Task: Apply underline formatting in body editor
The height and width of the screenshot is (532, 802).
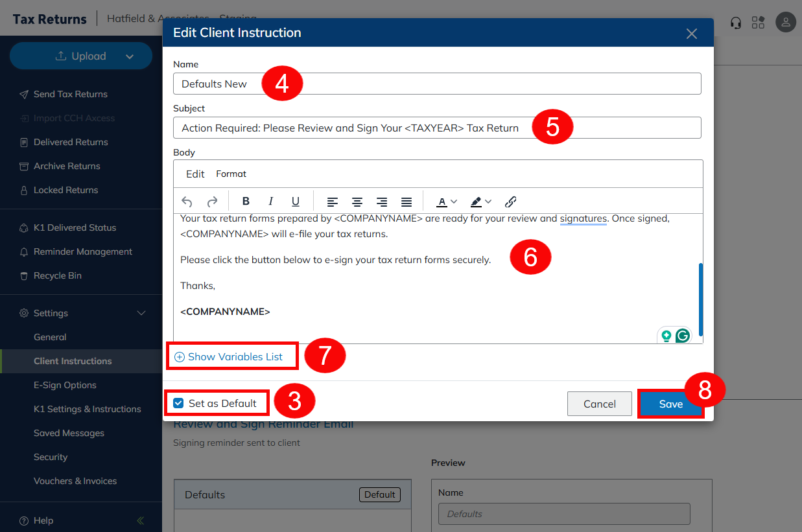Action: coord(296,202)
